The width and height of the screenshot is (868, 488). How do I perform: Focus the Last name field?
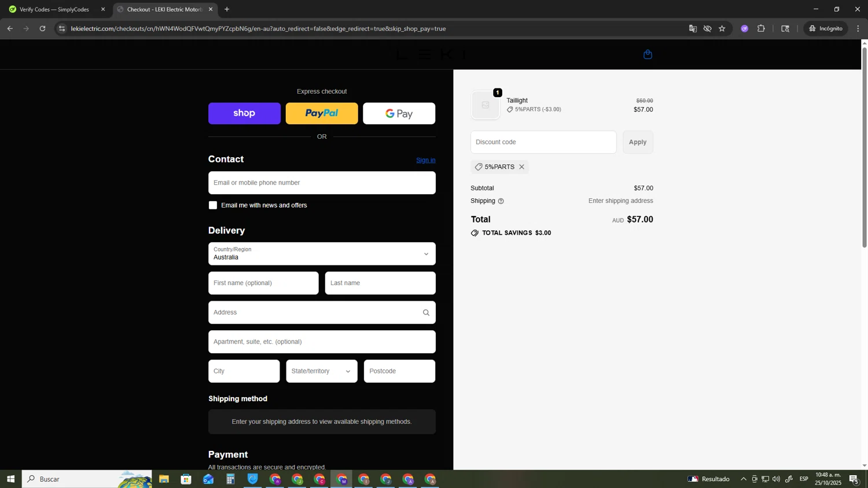[x=380, y=283]
